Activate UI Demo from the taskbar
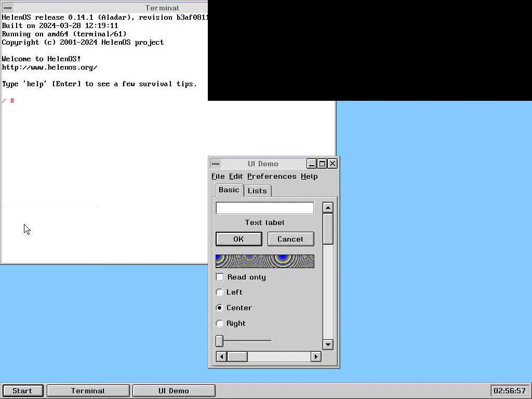This screenshot has width=532, height=399. point(174,391)
